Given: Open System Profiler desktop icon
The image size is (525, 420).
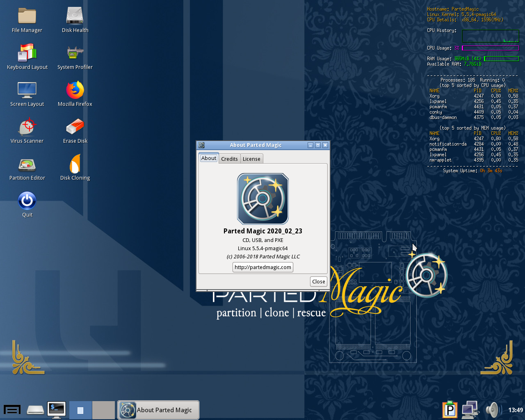Looking at the screenshot, I should coord(75,53).
